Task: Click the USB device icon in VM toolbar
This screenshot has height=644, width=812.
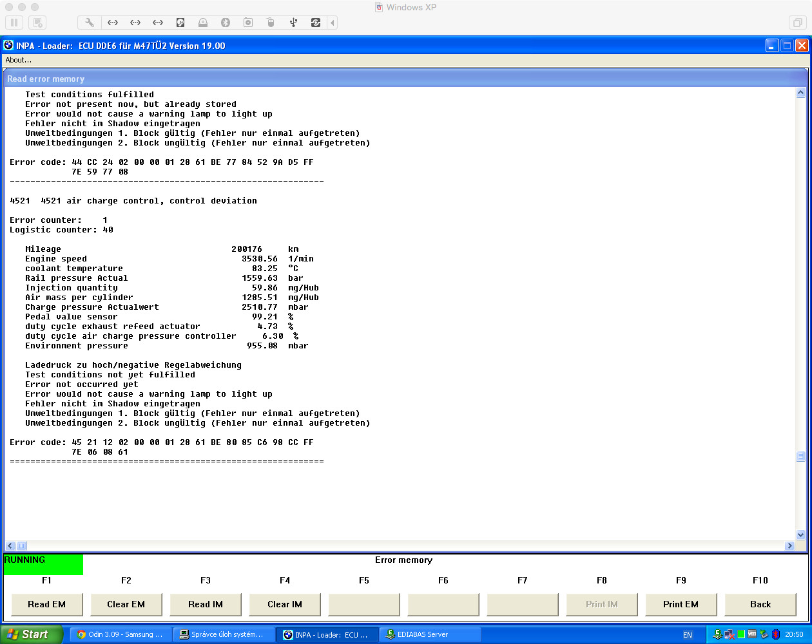Action: 293,23
